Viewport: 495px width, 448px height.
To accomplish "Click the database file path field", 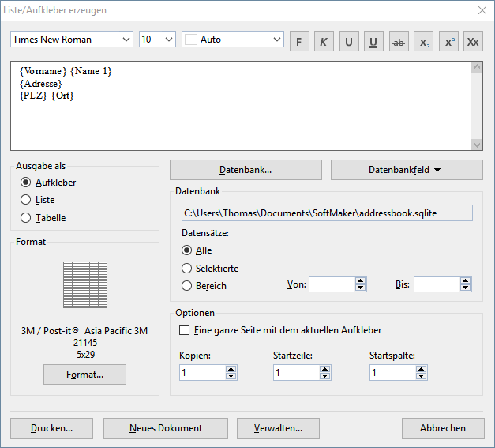I will coord(327,213).
